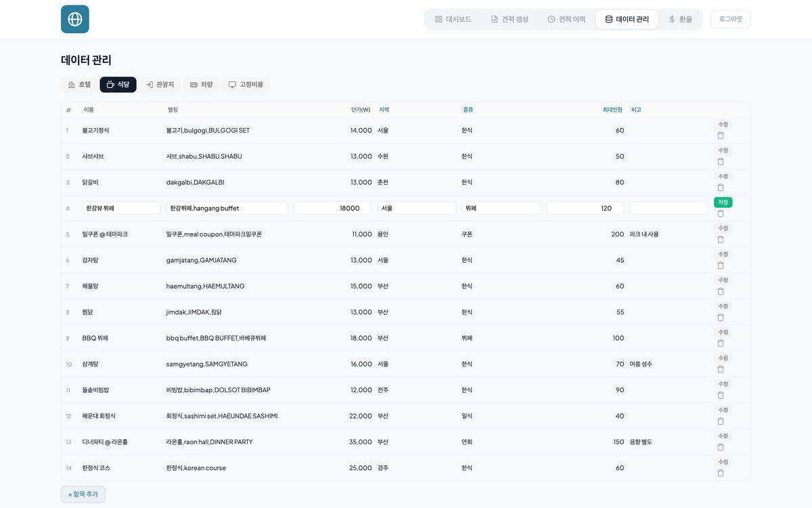Click the 단가(₩) column header
The image size is (812, 508).
361,110
